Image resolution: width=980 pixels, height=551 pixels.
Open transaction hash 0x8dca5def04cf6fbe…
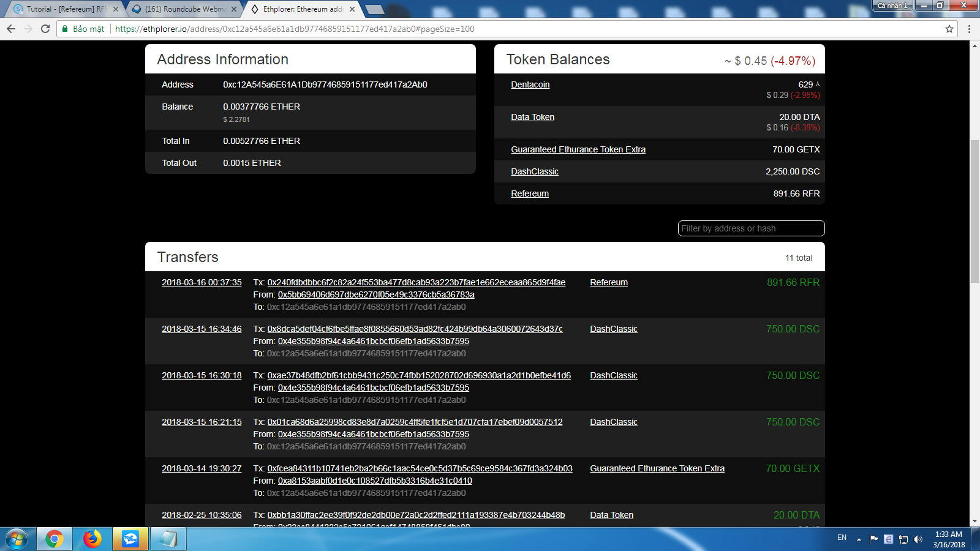(415, 329)
